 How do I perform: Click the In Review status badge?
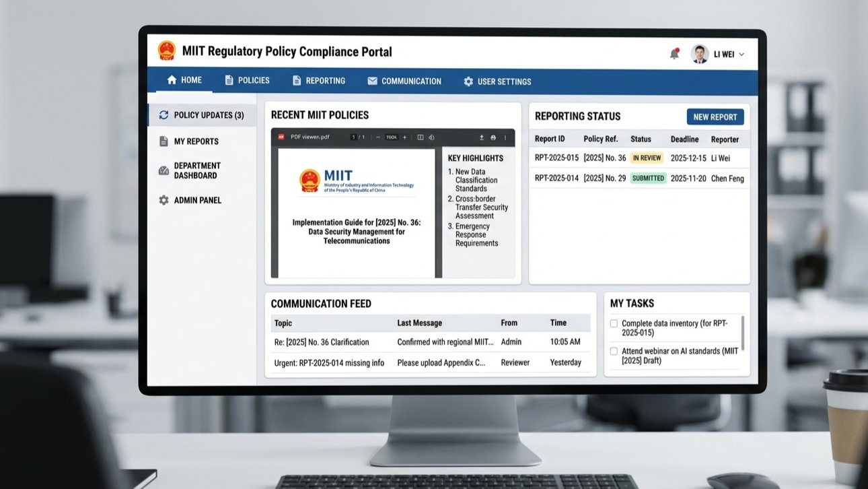(647, 158)
